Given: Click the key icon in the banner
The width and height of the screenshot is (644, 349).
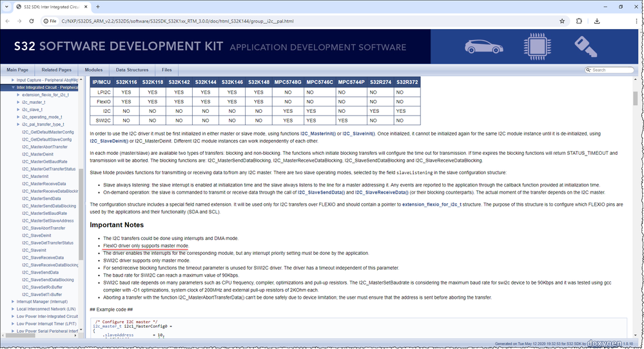Looking at the screenshot, I should point(586,46).
